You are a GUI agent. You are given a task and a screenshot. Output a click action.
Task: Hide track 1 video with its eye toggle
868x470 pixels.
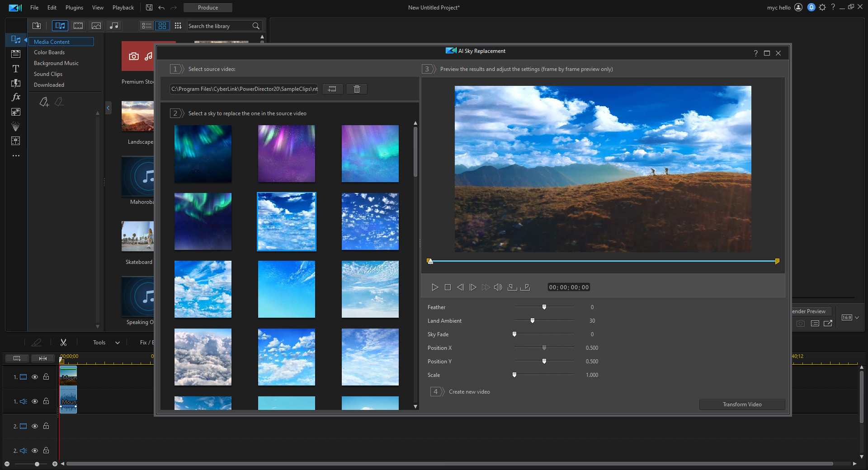(x=35, y=377)
